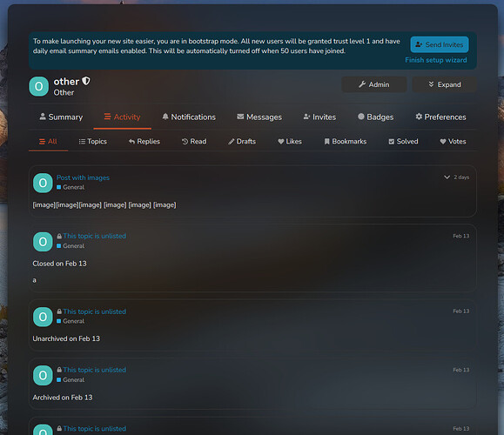
Task: Click avatar on the 'Archived on Feb 13' post
Action: click(43, 376)
